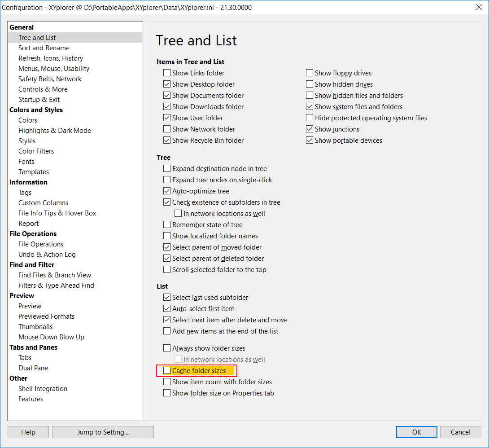This screenshot has height=448, width=489.
Task: Enable Hide protected operating system files
Action: (x=309, y=118)
